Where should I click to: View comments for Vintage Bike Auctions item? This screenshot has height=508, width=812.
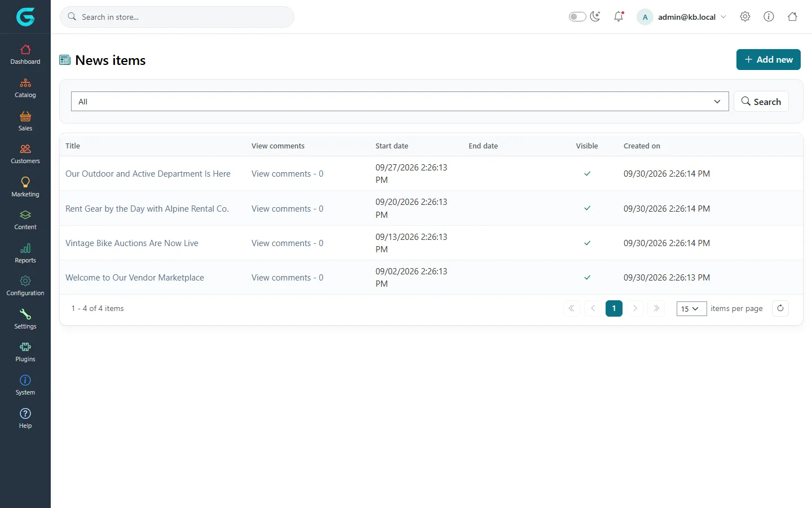[x=288, y=243]
